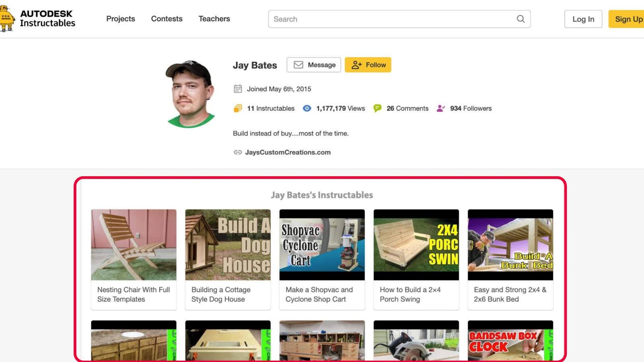This screenshot has width=644, height=362.
Task: Click the calendar icon beside Joined date
Action: (x=238, y=89)
